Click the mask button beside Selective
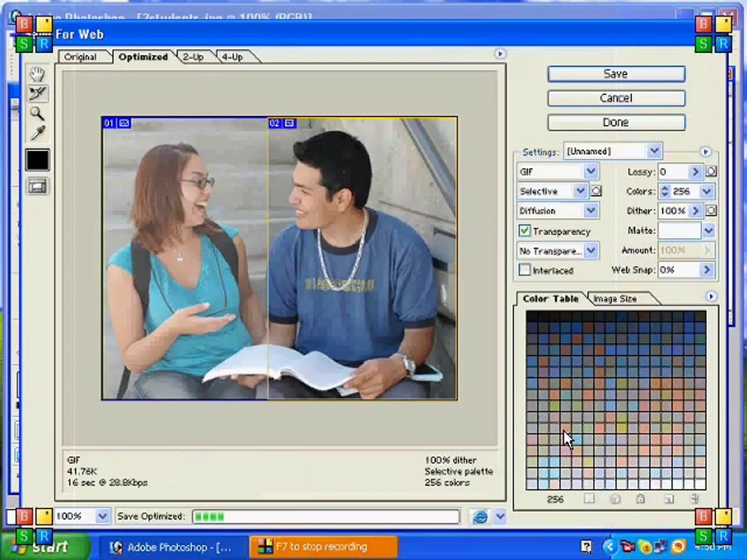Viewport: 747px width, 560px height. [x=596, y=191]
